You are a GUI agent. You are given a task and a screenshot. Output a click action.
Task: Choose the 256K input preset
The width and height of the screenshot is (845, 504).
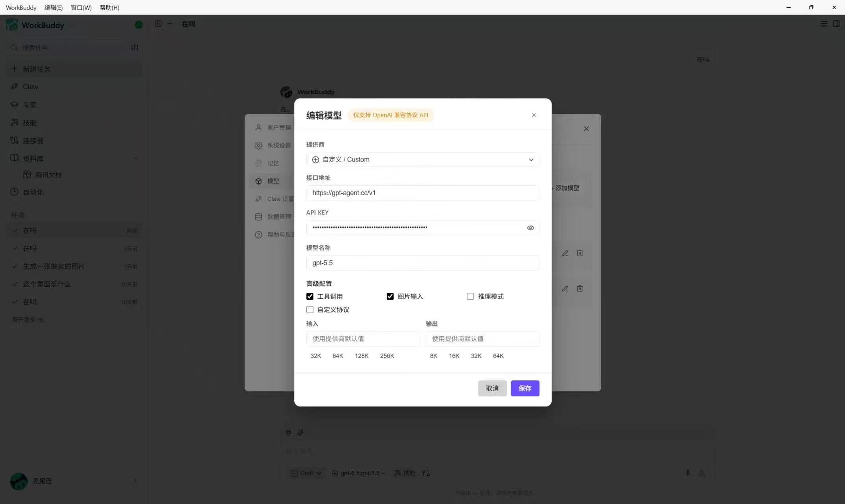pyautogui.click(x=387, y=356)
